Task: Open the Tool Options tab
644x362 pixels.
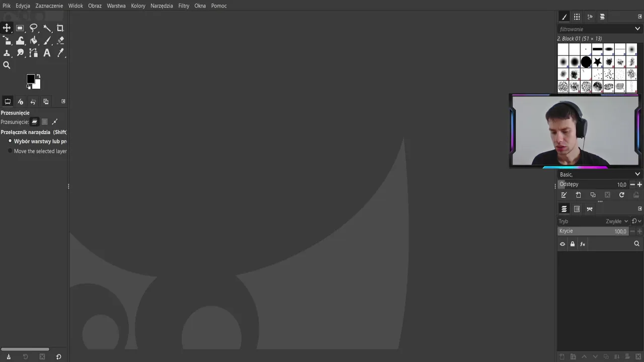Action: tap(8, 102)
